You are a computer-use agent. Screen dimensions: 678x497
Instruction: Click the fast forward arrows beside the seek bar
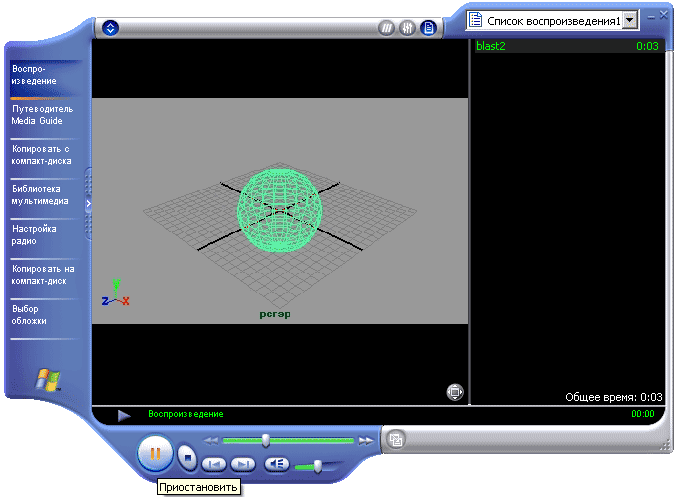point(367,440)
